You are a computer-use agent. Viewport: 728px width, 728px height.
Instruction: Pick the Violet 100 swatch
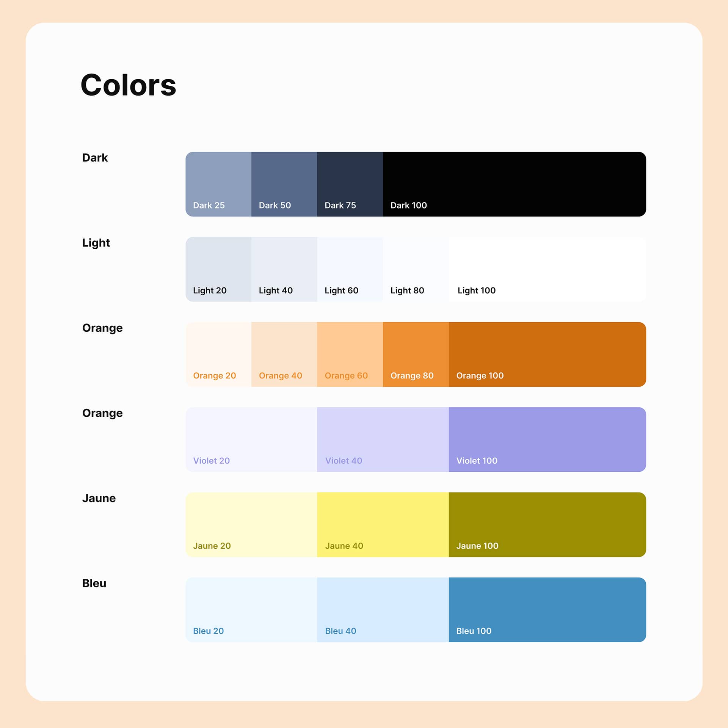tap(548, 439)
